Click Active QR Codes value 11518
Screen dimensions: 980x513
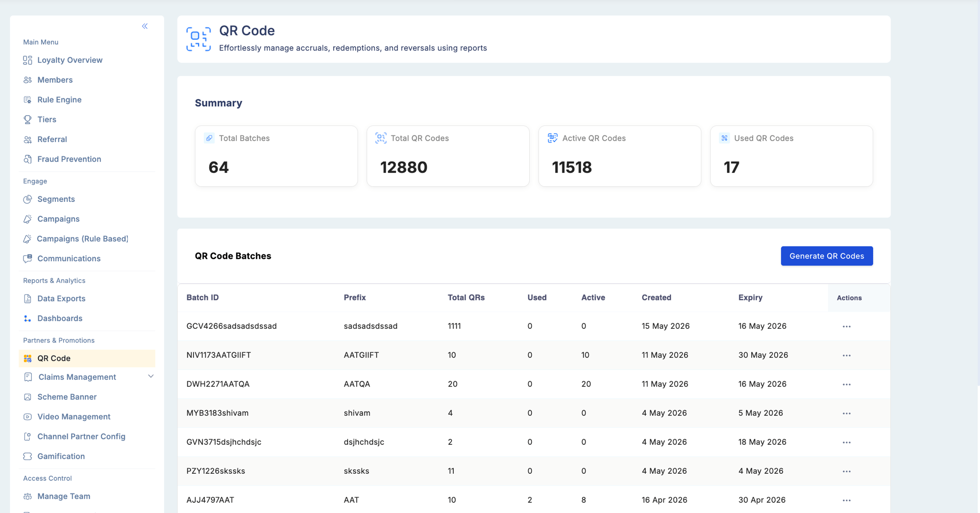[x=572, y=168]
